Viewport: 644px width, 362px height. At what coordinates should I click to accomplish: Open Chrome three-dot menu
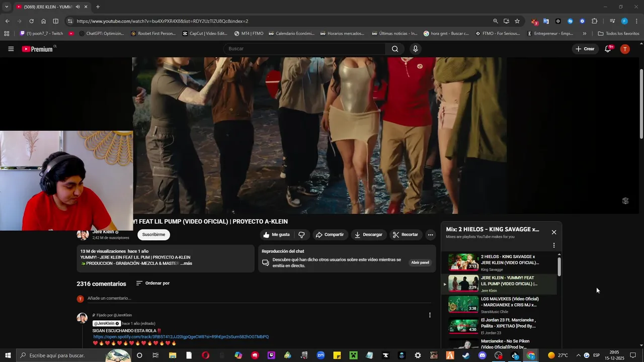636,21
